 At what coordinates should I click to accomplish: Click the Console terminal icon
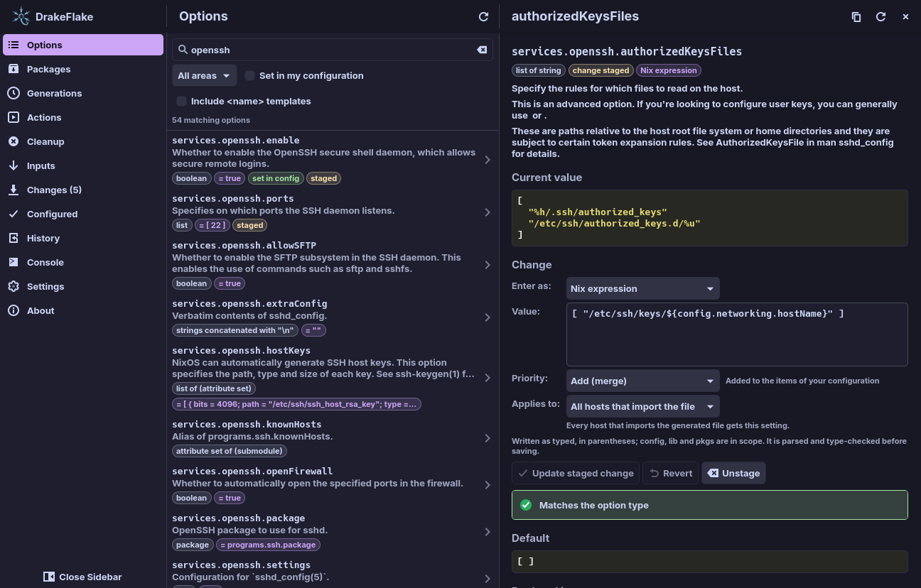click(14, 262)
